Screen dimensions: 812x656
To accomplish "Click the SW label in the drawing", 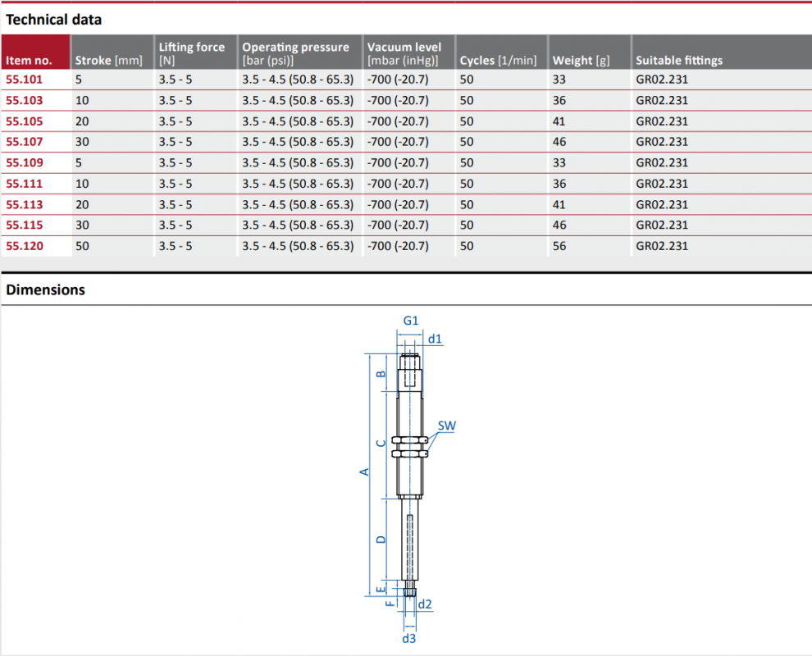I will [447, 426].
